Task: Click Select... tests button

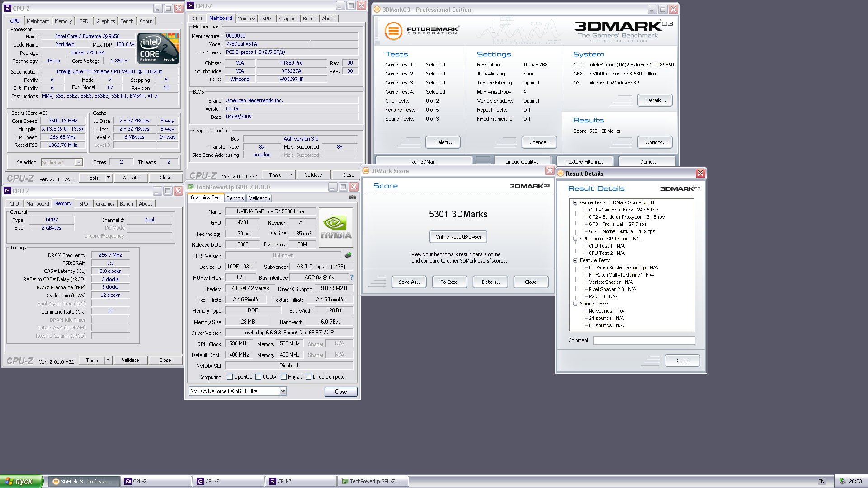Action: [443, 142]
